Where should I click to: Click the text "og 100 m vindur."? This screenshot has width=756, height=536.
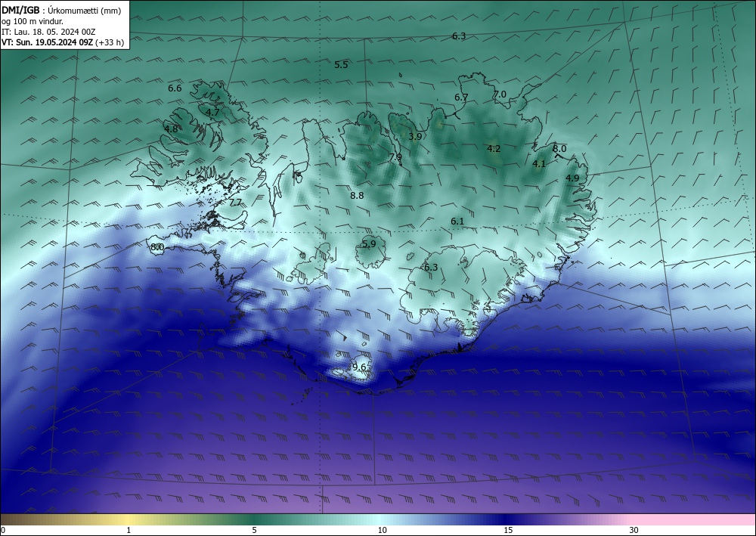pyautogui.click(x=33, y=21)
